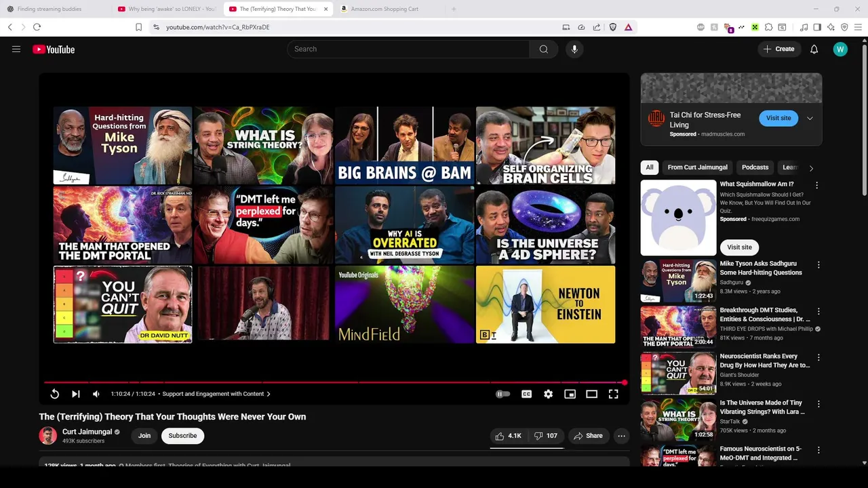Go back in browser history

10,27
